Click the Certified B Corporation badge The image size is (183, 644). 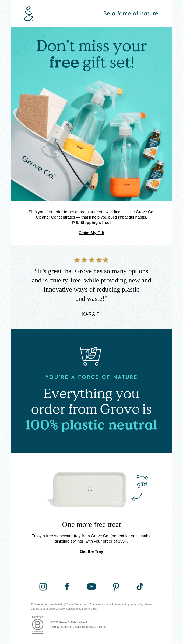click(x=38, y=624)
